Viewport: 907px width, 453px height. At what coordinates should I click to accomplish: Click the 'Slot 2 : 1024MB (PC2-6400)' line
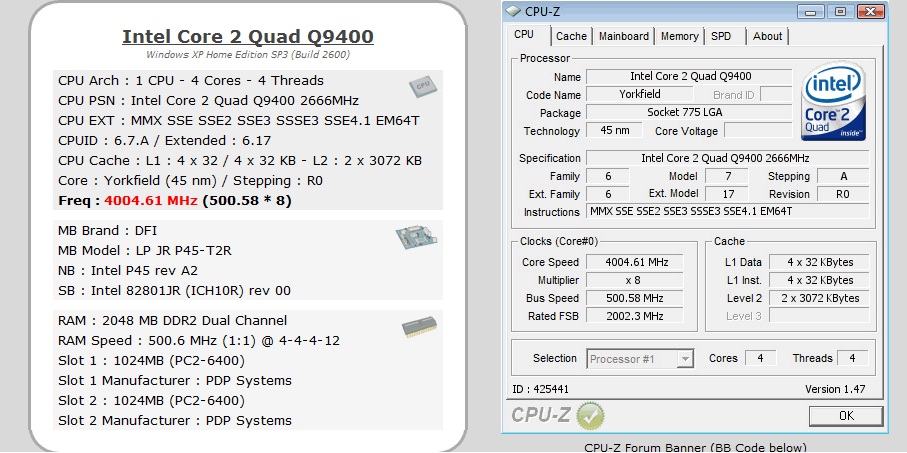(x=152, y=400)
